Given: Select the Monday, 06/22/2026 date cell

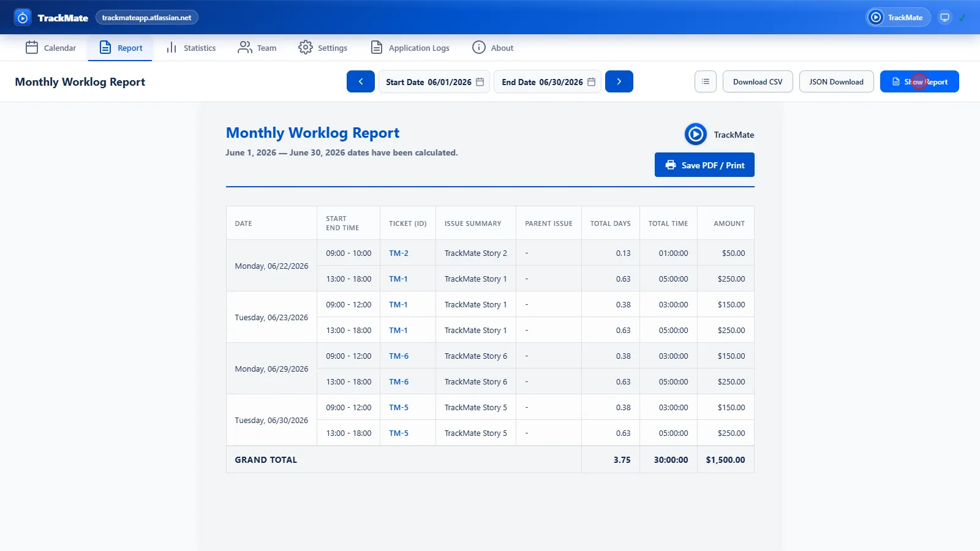Looking at the screenshot, I should click(x=271, y=266).
